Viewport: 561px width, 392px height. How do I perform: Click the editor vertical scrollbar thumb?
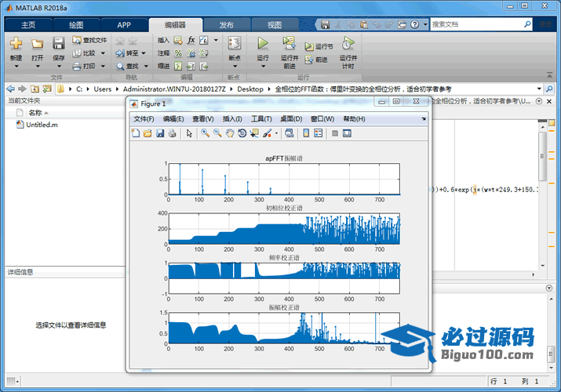click(x=543, y=156)
